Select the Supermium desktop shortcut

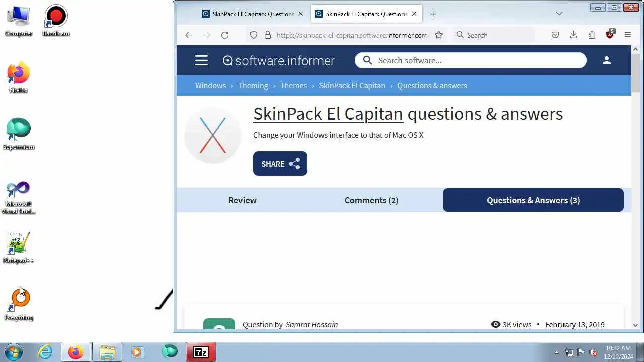[19, 135]
